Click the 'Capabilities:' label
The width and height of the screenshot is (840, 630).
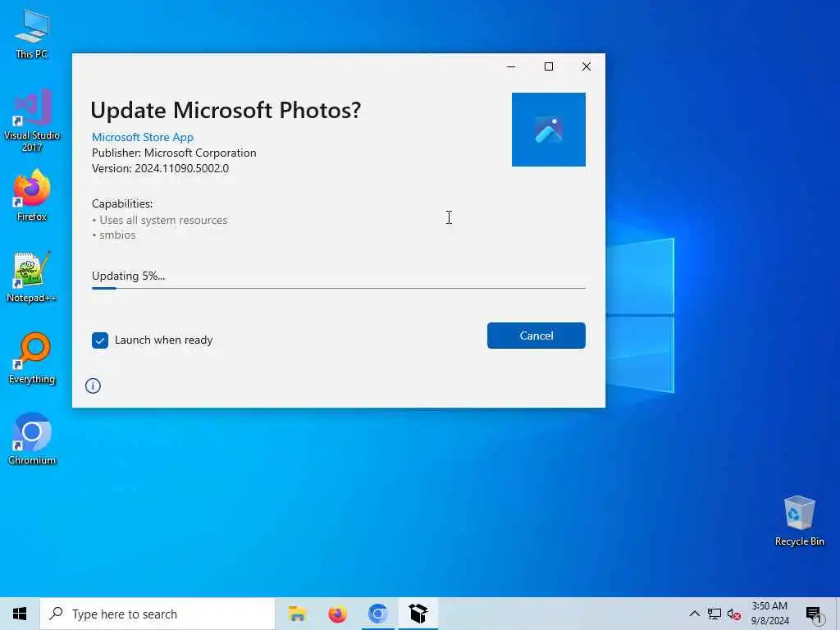[122, 203]
